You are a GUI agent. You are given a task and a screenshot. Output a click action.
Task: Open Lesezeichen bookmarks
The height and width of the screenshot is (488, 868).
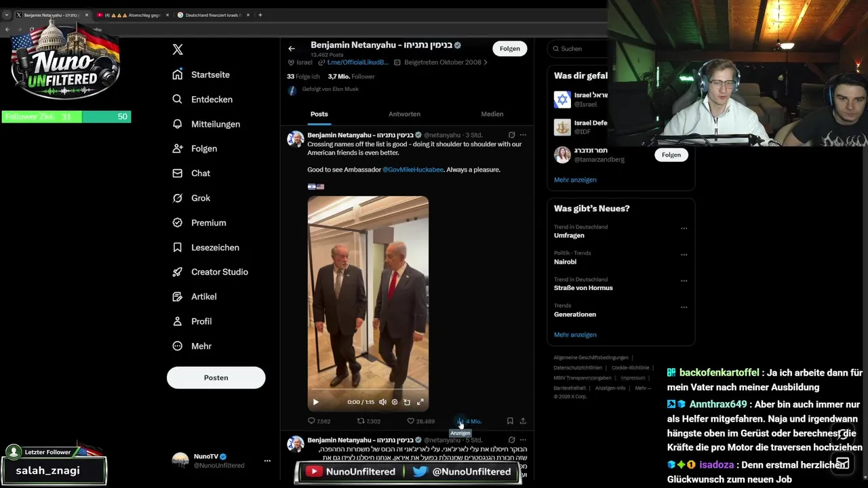205,247
